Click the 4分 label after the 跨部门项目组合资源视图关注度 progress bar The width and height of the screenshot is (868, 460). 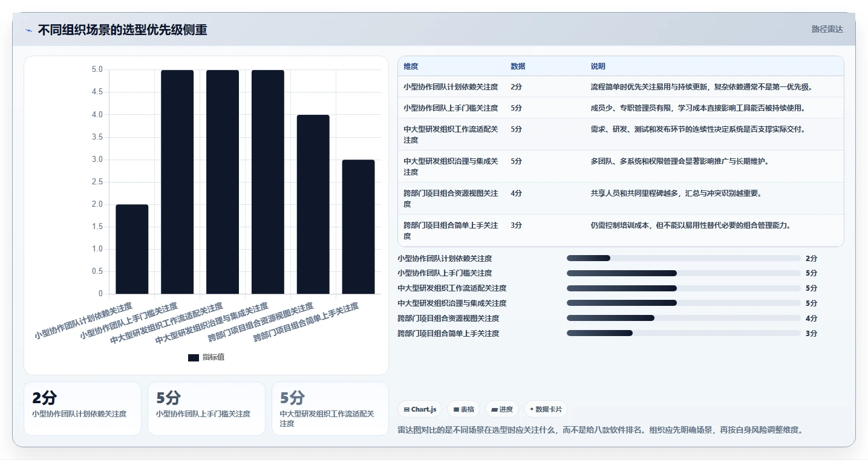coord(811,319)
